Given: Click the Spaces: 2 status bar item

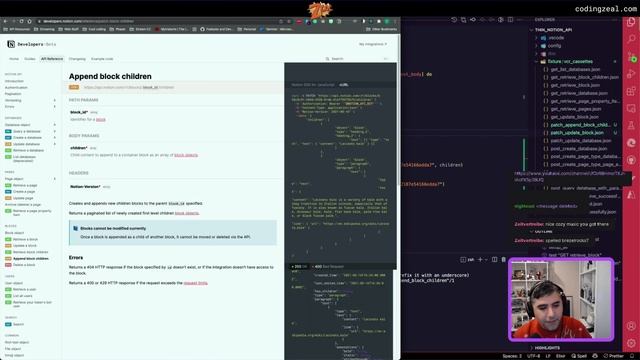Looking at the screenshot, I should (512, 356).
